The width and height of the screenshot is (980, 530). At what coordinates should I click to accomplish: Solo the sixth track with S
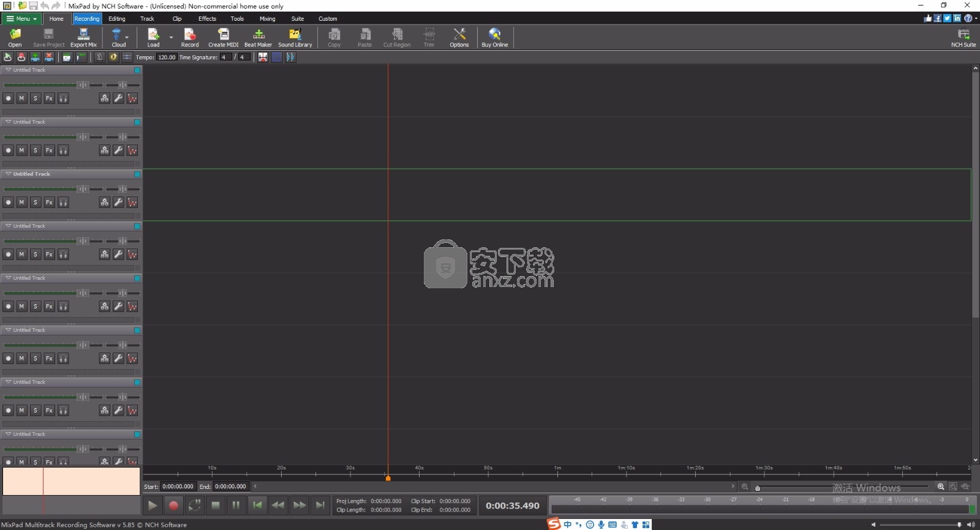coord(36,358)
